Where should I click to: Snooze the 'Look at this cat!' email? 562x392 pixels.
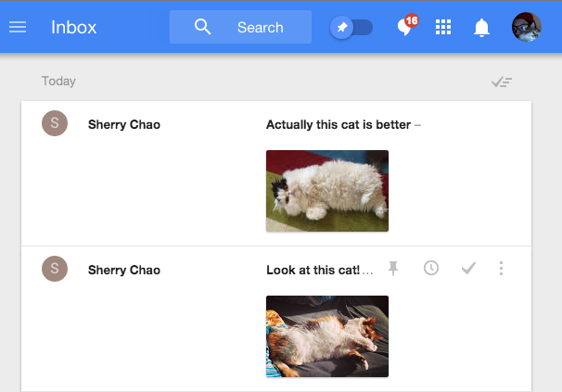point(431,269)
